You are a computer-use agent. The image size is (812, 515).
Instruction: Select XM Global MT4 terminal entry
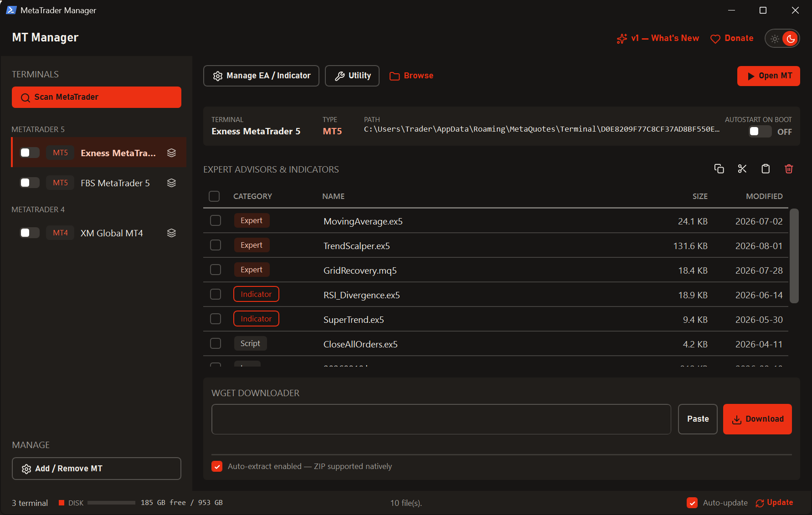tap(99, 233)
